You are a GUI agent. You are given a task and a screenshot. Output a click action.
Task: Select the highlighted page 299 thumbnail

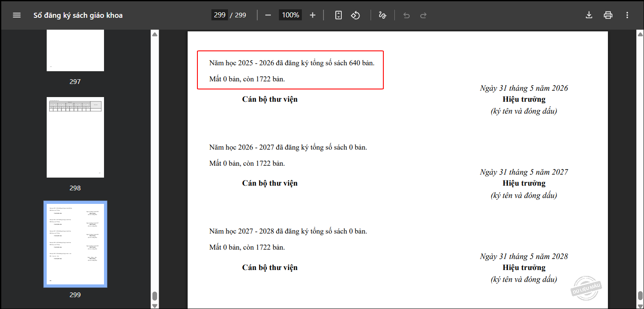75,244
